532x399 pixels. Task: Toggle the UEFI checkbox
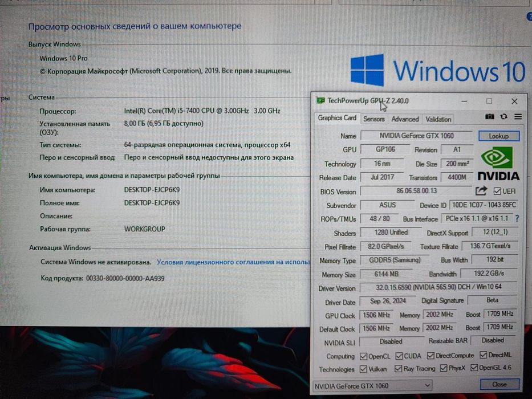(497, 192)
